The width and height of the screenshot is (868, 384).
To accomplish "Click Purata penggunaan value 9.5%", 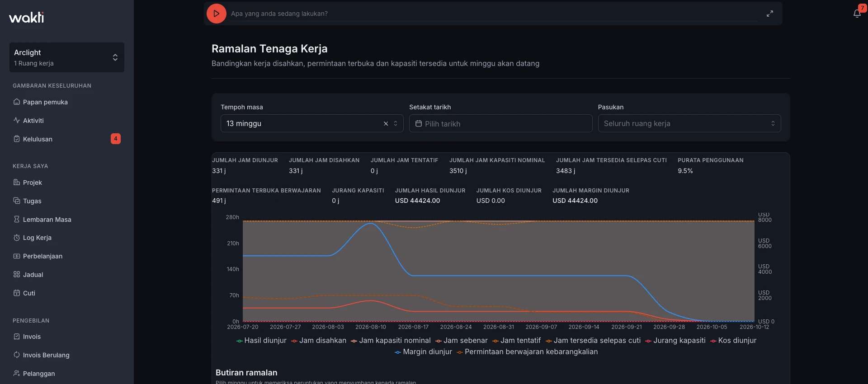I will [685, 171].
